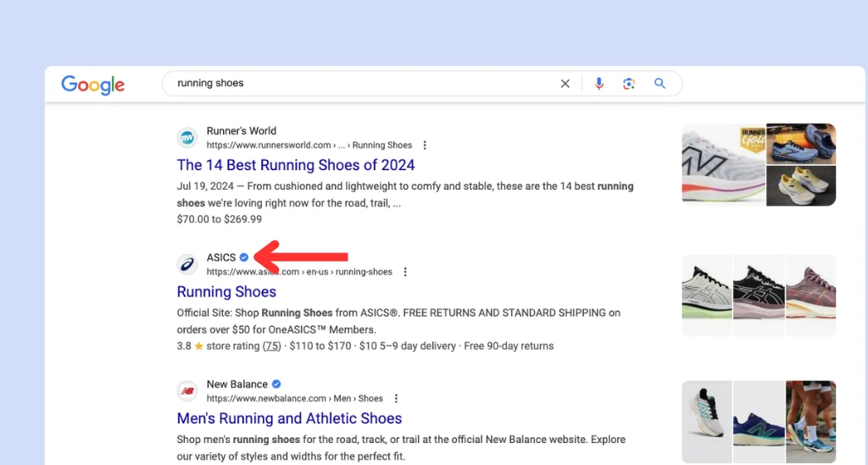
Task: Clear the search box text
Action: 565,84
